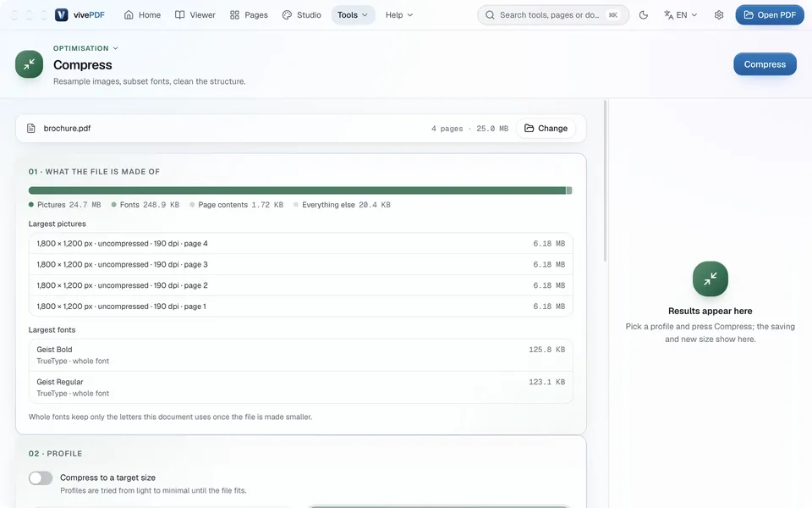Screen dimensions: 812x508
Task: Click the Open PDF button
Action: 770,15
